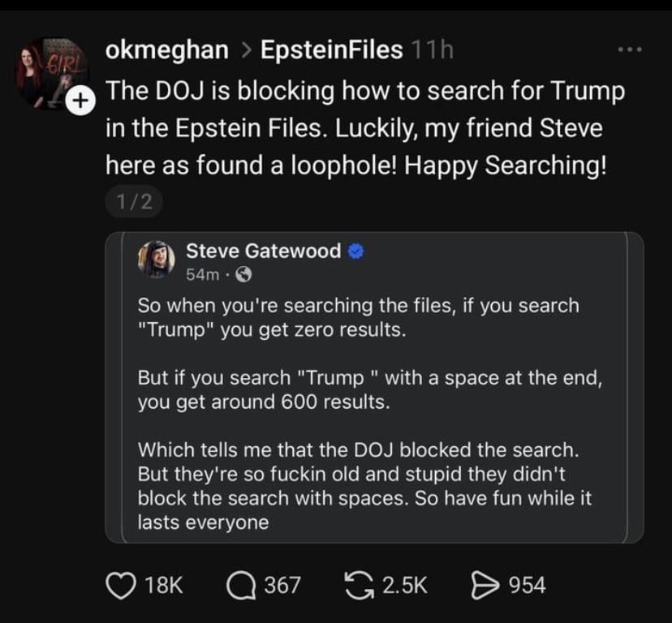Click the arrow between okmeghan and EpsteinFiles
The width and height of the screenshot is (672, 623).
(x=245, y=51)
